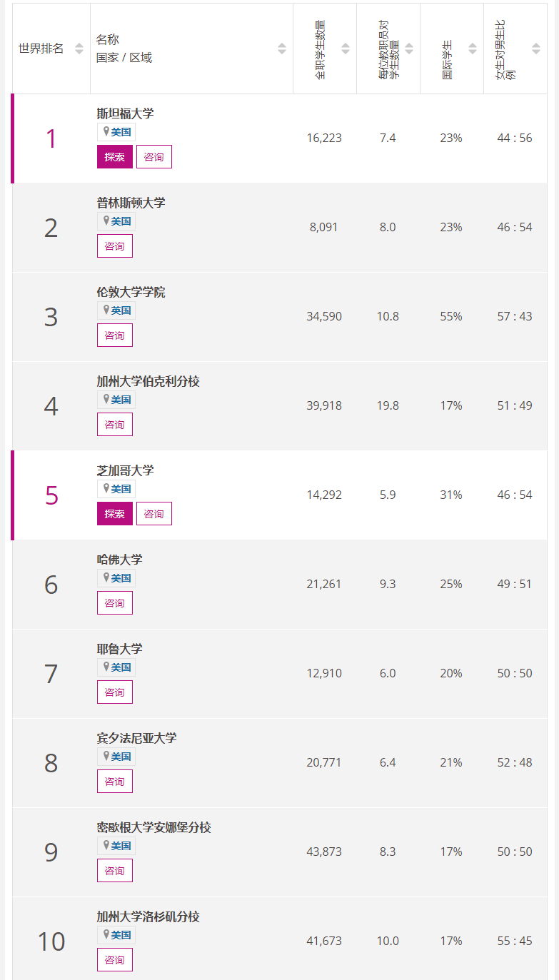This screenshot has height=980, width=559.
Task: Open 加州大学伯克利分校 link
Action: tap(148, 381)
